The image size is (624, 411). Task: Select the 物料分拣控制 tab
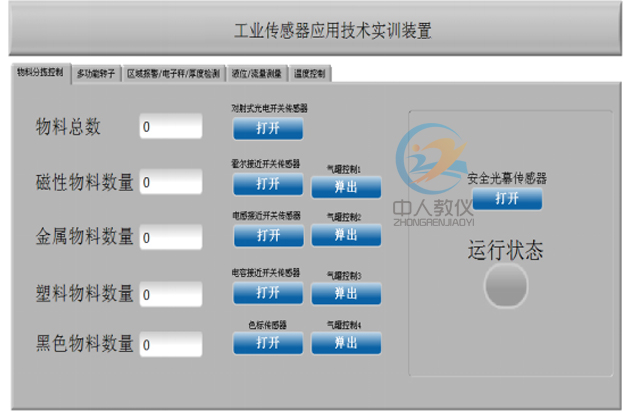[41, 73]
